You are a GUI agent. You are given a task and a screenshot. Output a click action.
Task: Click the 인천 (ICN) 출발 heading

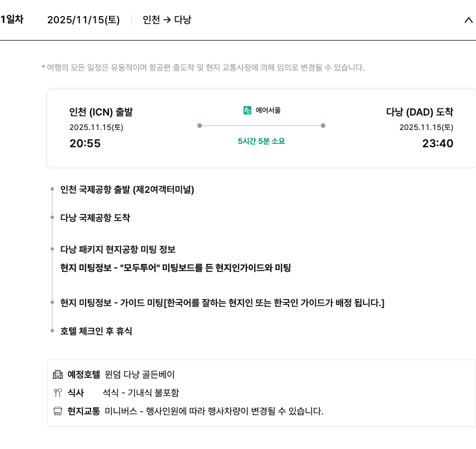tap(101, 112)
